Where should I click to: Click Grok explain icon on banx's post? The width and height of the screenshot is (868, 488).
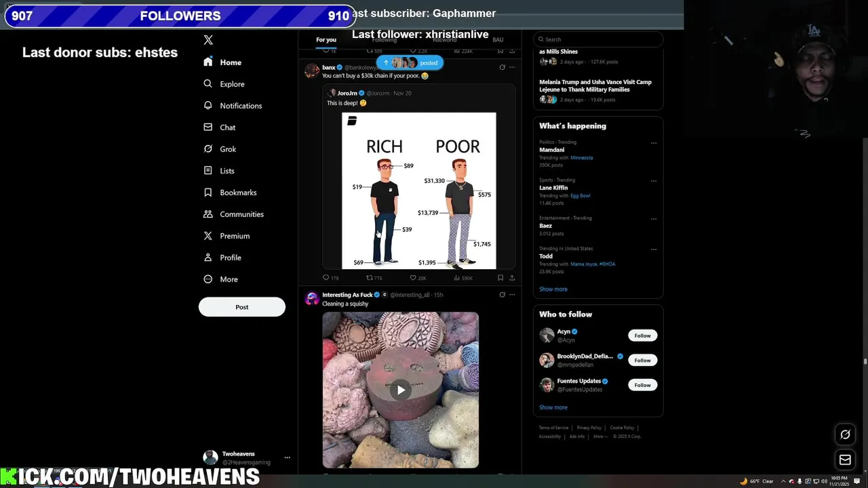tap(502, 67)
